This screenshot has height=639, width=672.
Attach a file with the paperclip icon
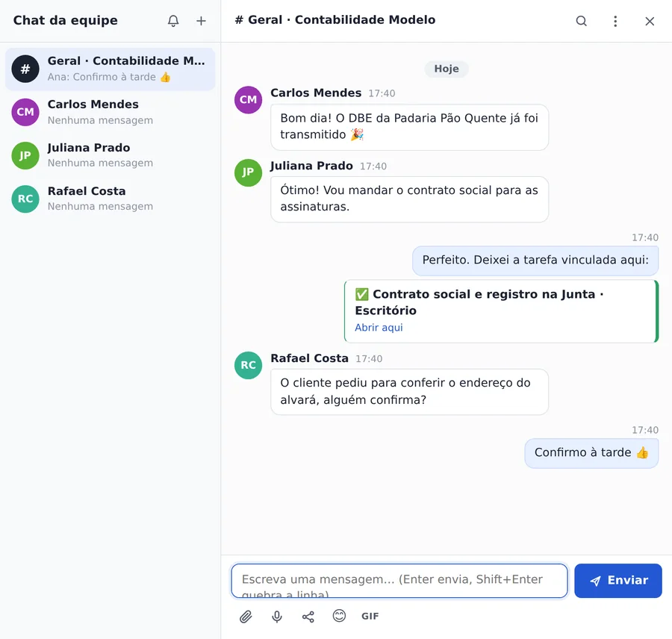(246, 617)
